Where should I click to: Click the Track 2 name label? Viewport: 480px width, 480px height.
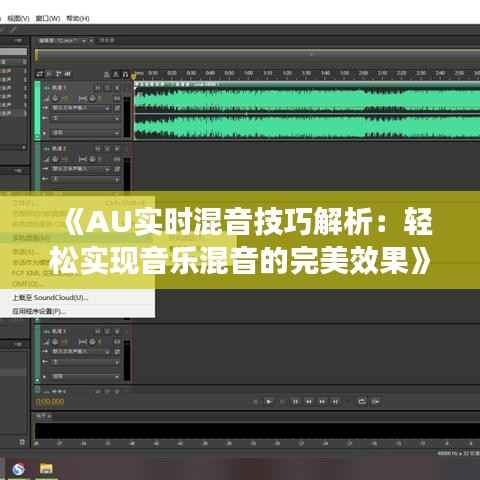point(59,149)
